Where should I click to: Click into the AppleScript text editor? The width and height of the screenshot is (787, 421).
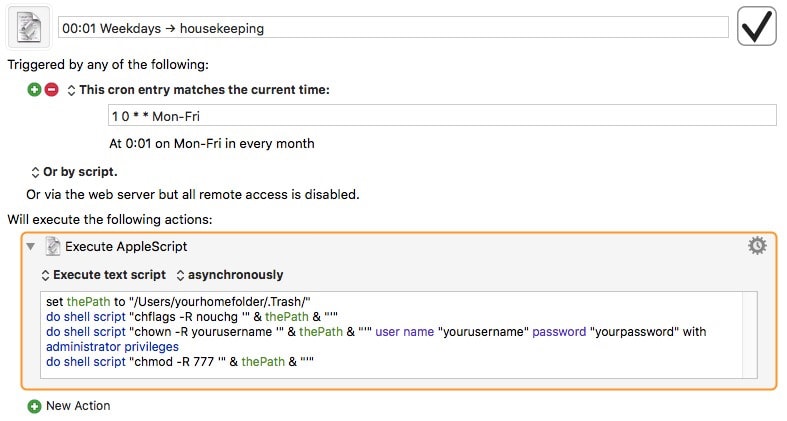391,335
